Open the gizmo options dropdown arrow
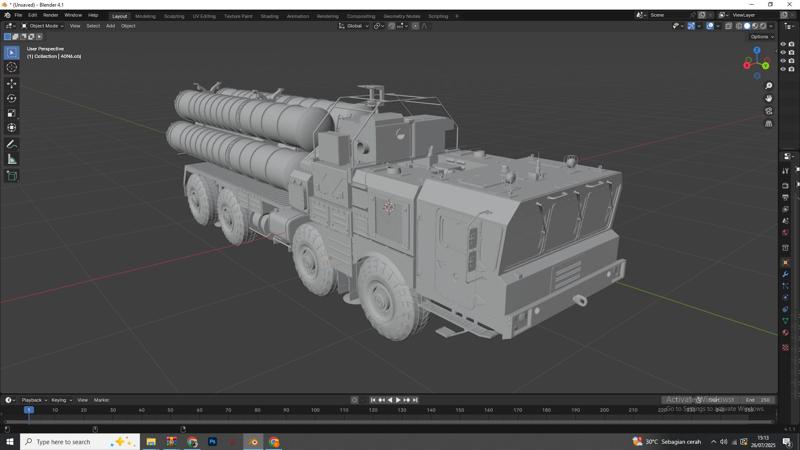Screen dimensions: 800x450 click(x=698, y=26)
